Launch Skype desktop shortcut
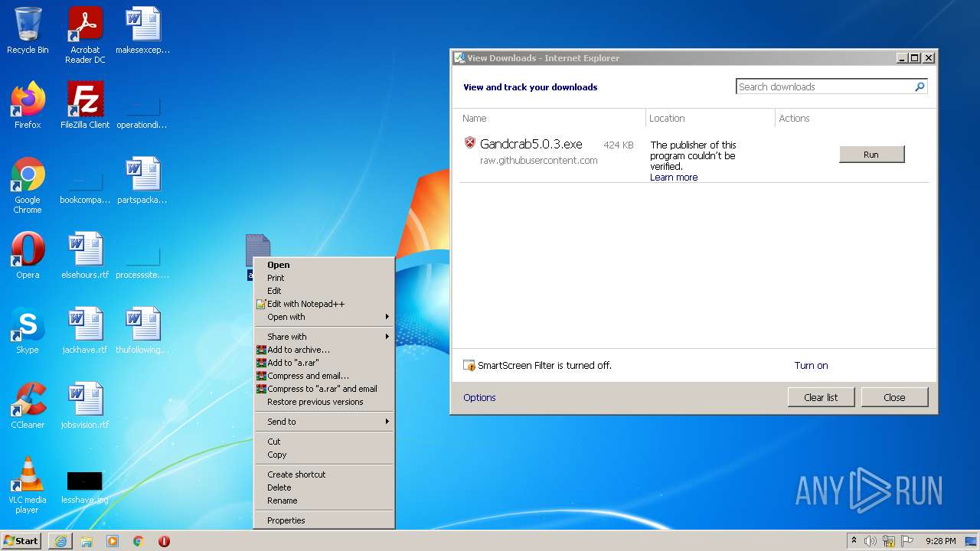This screenshot has height=551, width=980. (x=28, y=331)
